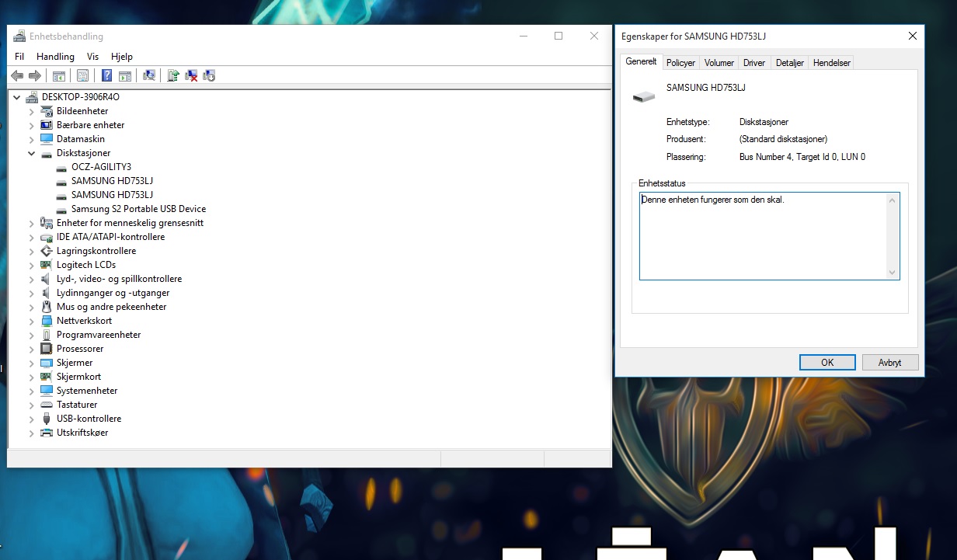Switch to the Volumer tab
The image size is (957, 560).
pos(719,63)
